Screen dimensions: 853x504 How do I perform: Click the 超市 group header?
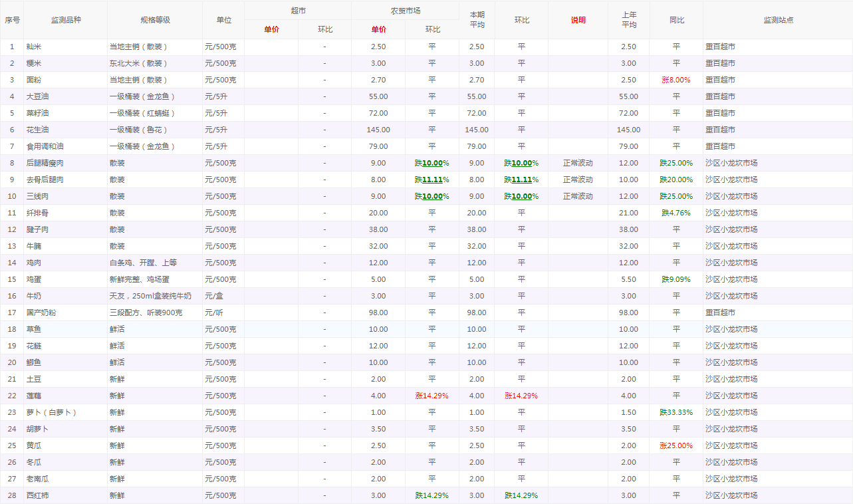click(x=298, y=11)
